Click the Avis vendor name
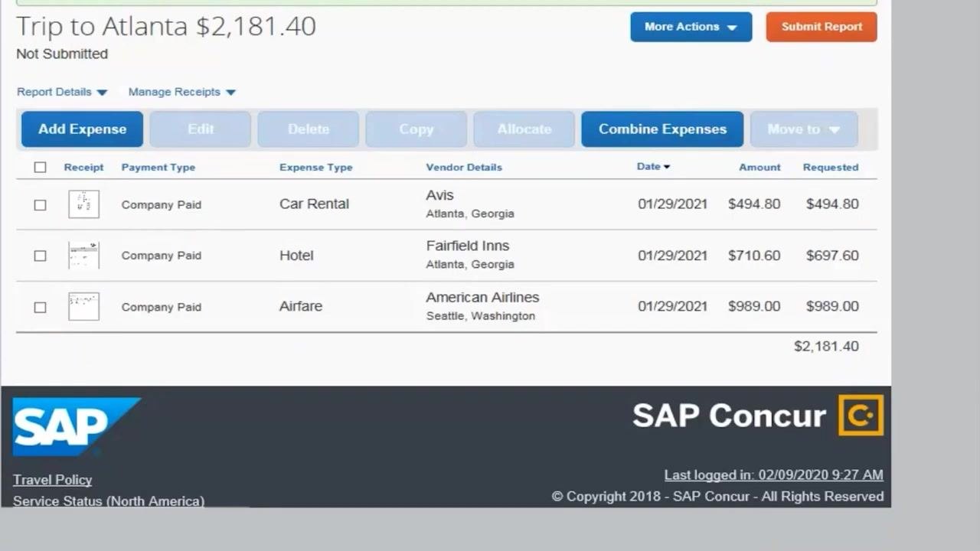This screenshot has width=980, height=551. click(440, 195)
